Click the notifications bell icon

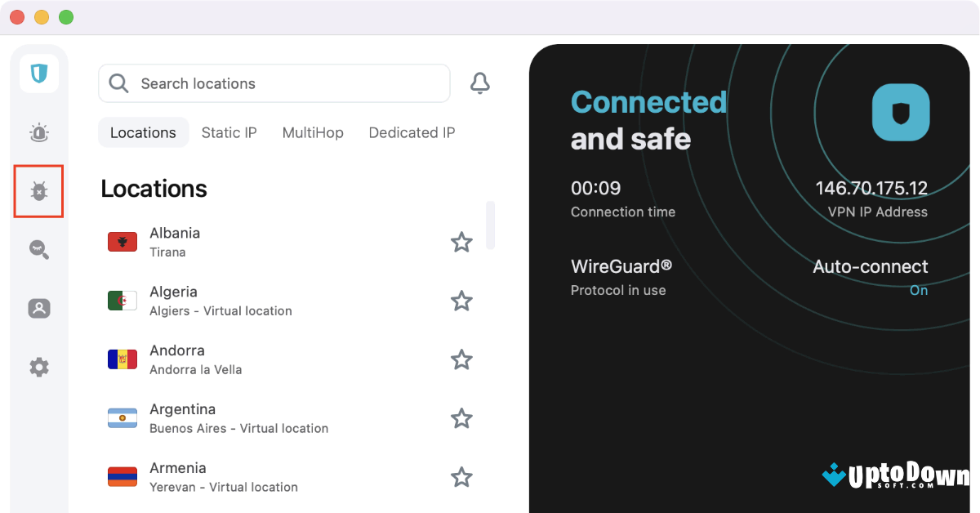(480, 83)
